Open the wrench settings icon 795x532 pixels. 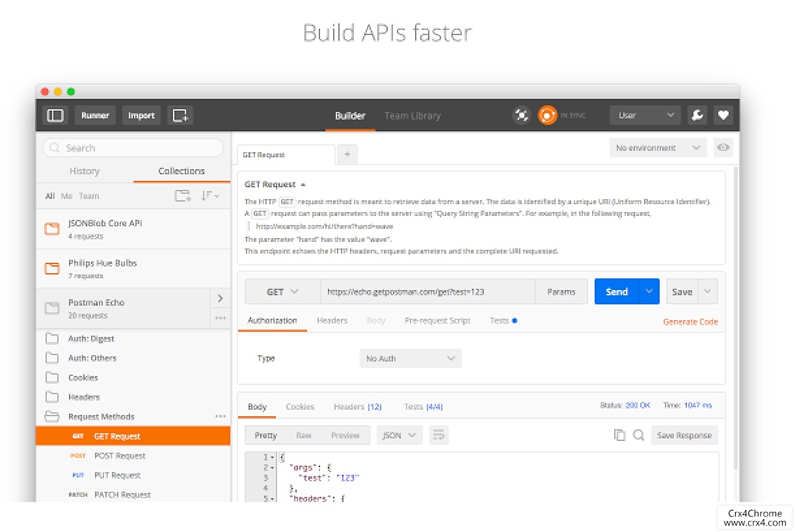pyautogui.click(x=697, y=116)
